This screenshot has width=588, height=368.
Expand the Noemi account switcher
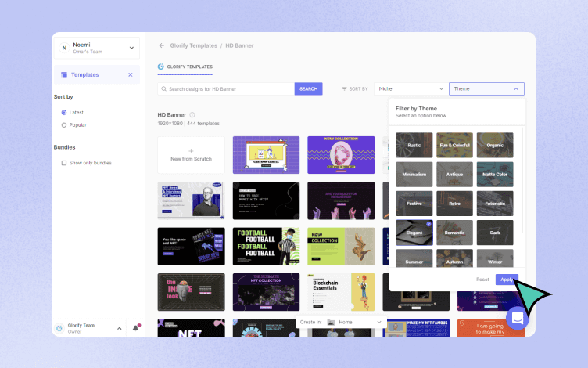tap(131, 48)
